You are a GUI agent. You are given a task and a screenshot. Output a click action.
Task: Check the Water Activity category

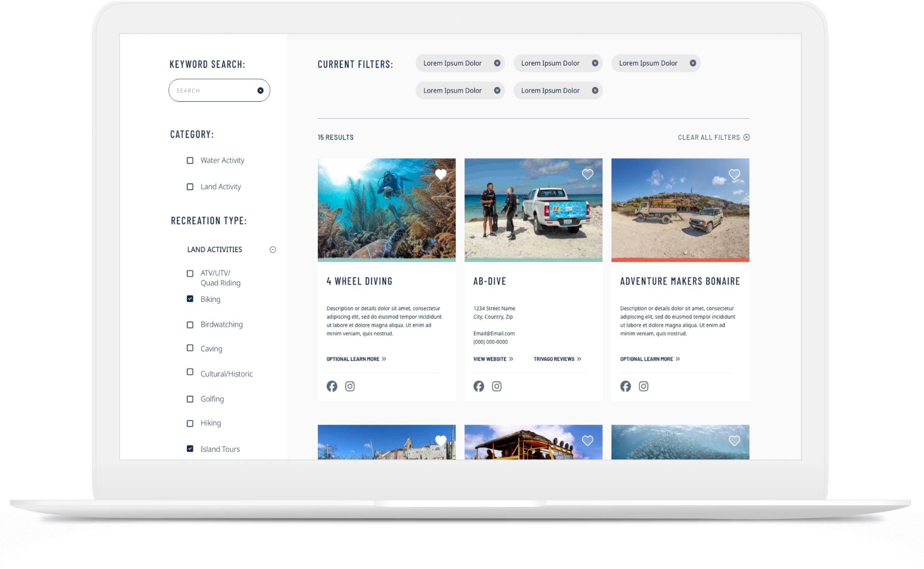pyautogui.click(x=190, y=161)
